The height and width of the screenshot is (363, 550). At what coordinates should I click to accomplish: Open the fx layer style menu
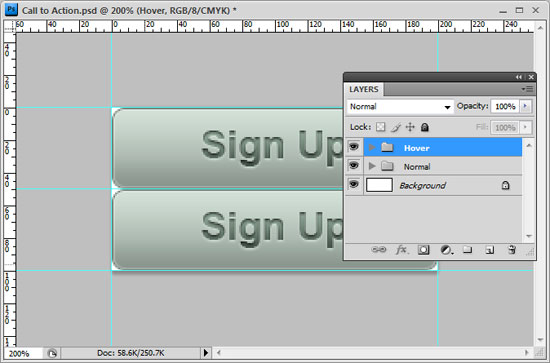click(401, 250)
